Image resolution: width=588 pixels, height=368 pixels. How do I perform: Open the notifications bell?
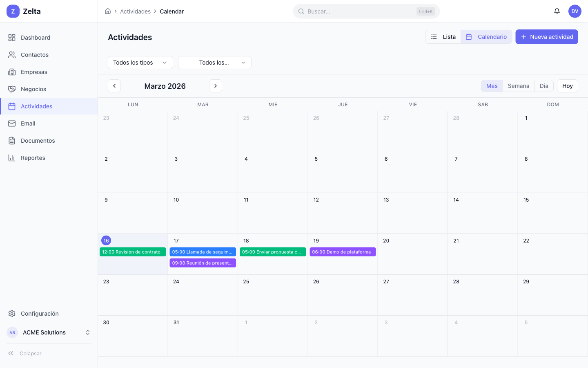pos(557,11)
